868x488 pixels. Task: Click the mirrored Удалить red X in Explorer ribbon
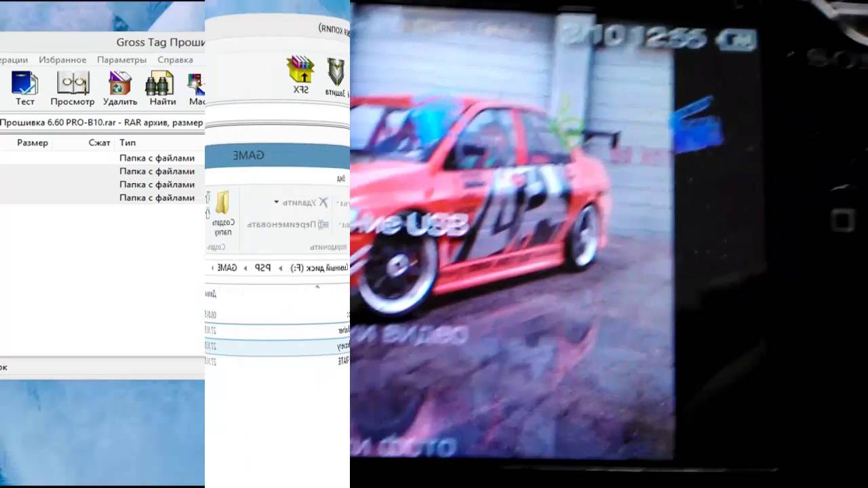click(323, 202)
